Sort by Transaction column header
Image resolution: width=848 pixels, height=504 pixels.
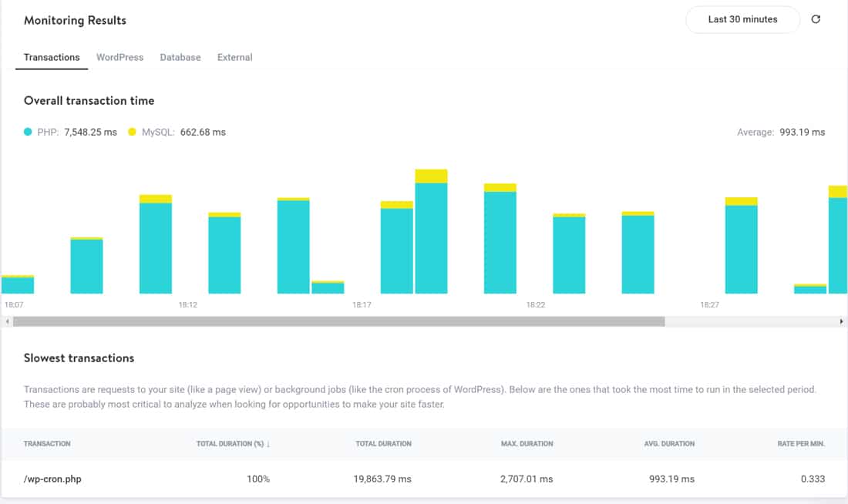coord(47,444)
